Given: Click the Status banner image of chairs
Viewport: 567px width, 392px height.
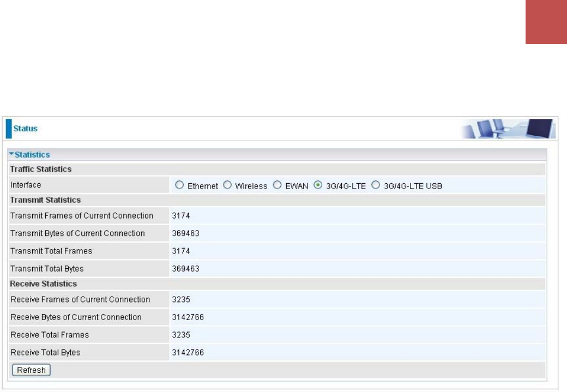Looking at the screenshot, I should (x=509, y=128).
